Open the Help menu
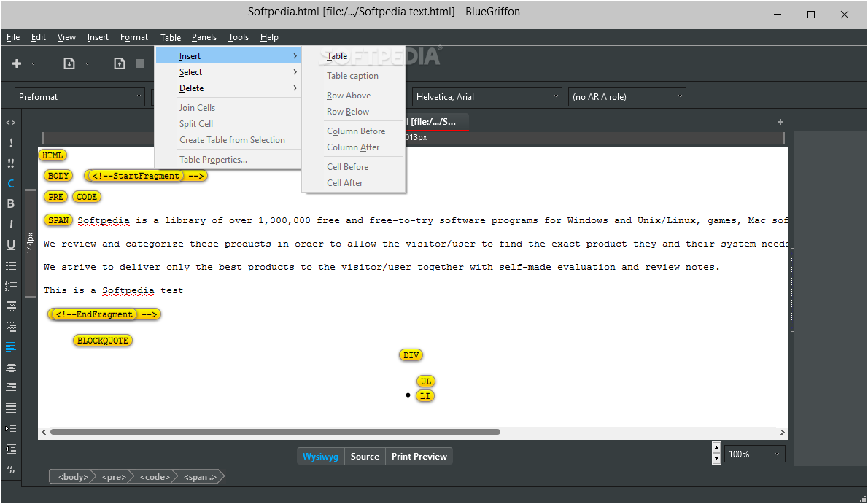Screen dimensions: 868x504 point(270,37)
